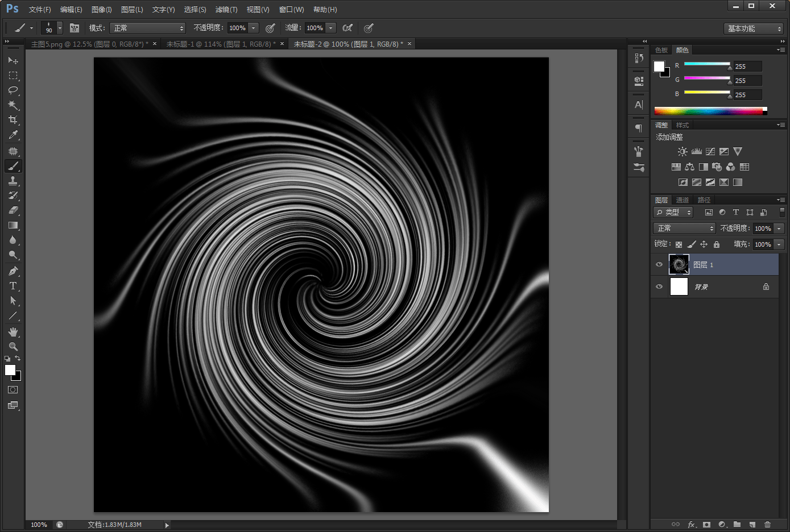Toggle Quick Mask mode
This screenshot has height=532, width=790.
click(13, 390)
